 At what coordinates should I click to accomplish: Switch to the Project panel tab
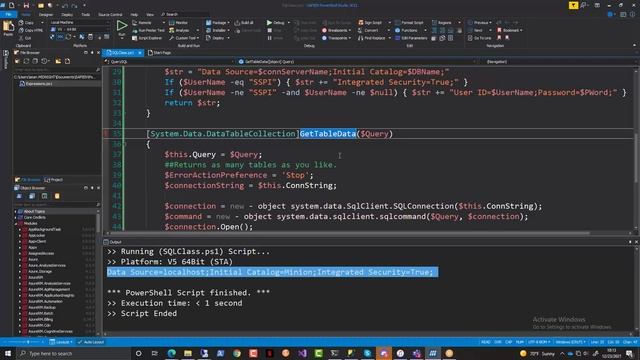(x=53, y=180)
